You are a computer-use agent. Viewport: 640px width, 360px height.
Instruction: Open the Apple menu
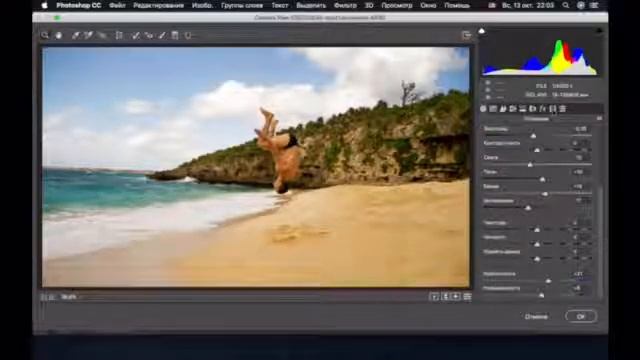(x=44, y=5)
